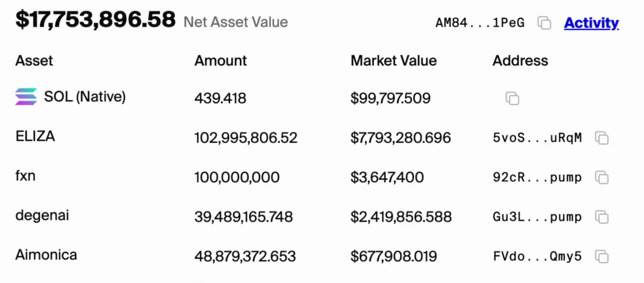The height and width of the screenshot is (283, 644).
Task: Copy the Aimonica token address
Action: 601,256
